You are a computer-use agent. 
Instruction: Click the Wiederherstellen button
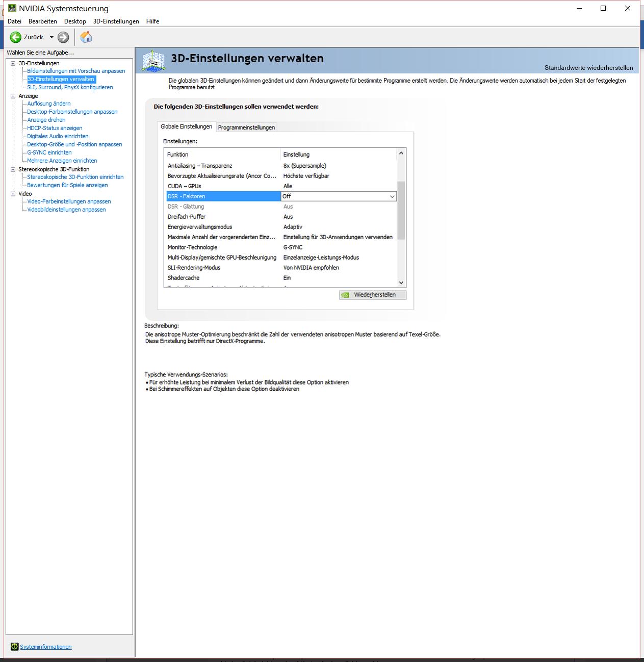(x=373, y=295)
